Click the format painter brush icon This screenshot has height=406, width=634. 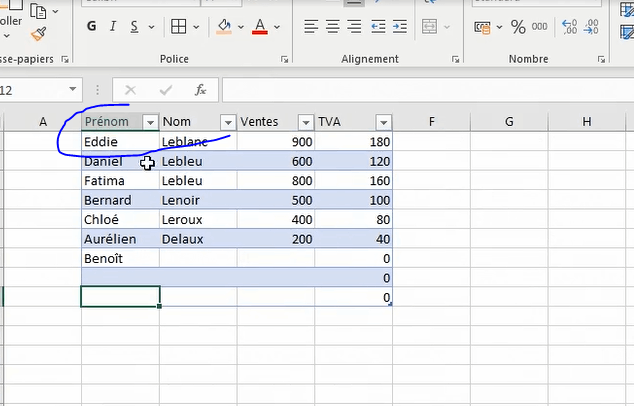[x=38, y=34]
